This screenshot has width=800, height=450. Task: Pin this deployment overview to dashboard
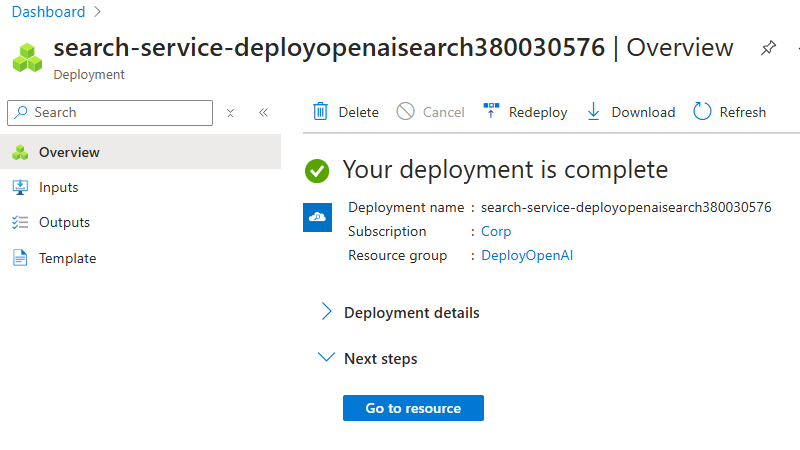[768, 48]
